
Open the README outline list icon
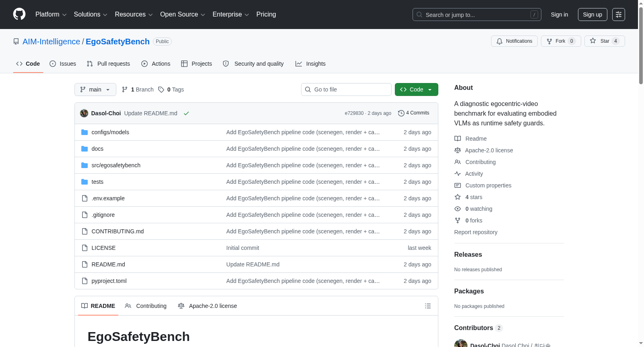tap(428, 306)
